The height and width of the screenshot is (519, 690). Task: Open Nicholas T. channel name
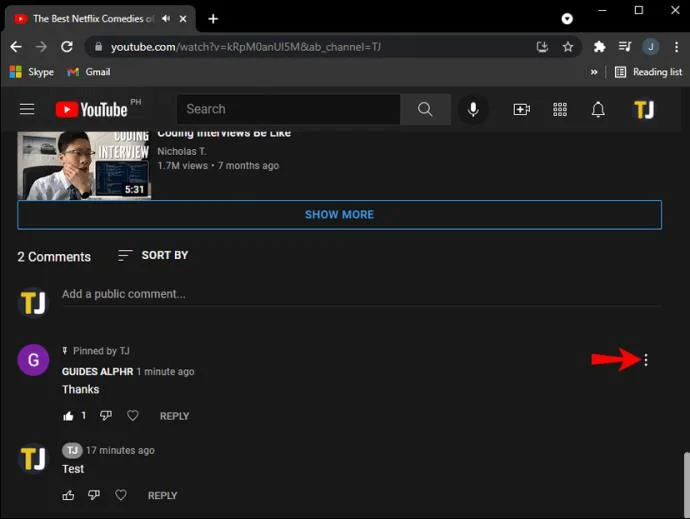point(182,151)
